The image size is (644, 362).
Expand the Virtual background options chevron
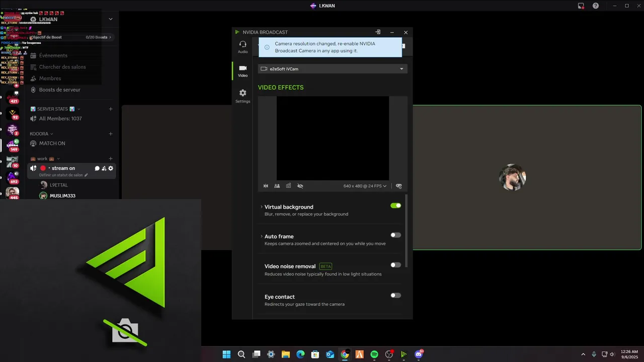tap(262, 207)
